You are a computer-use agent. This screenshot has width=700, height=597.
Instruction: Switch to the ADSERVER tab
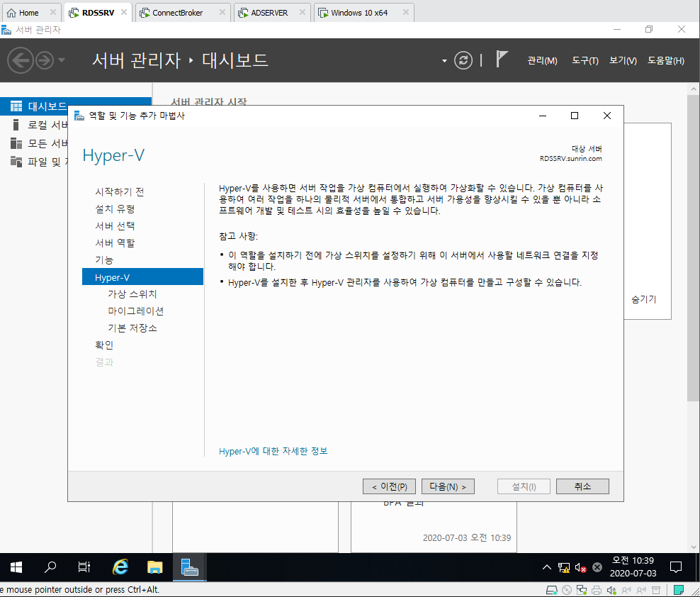coord(269,13)
